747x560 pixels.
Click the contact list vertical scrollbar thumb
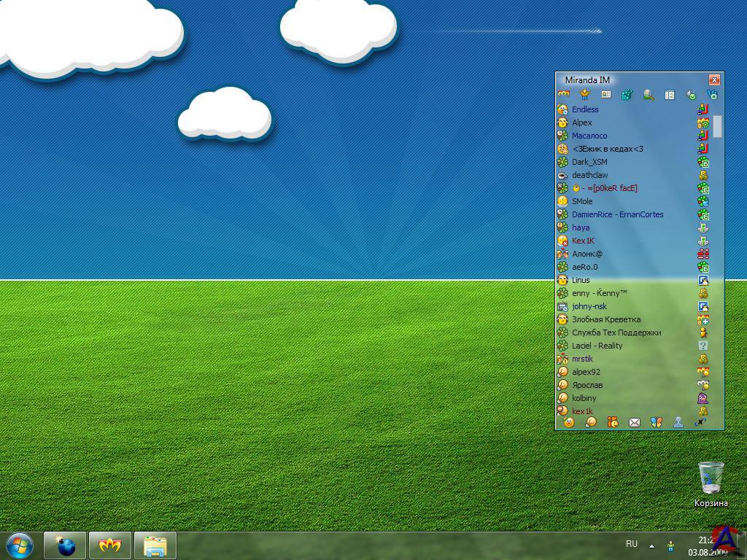pos(718,126)
